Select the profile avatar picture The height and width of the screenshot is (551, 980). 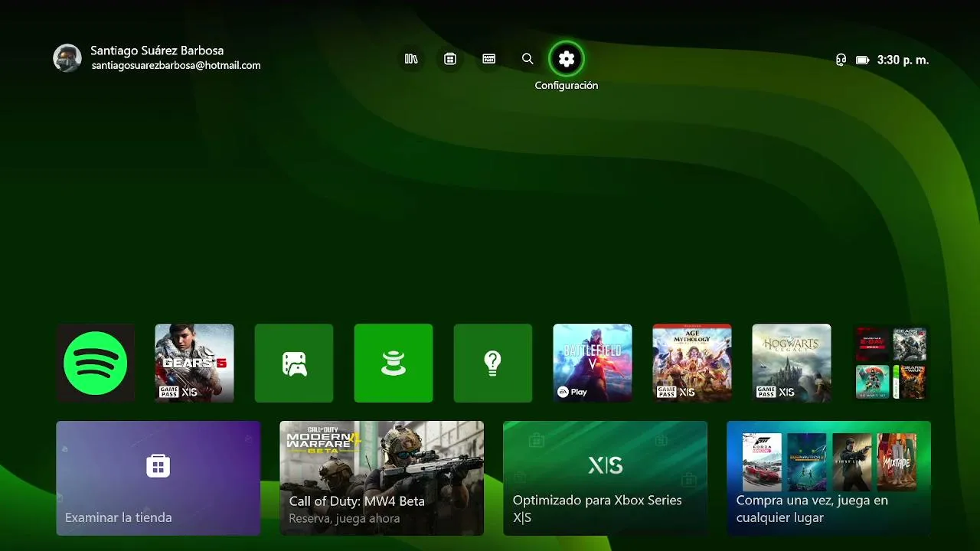pos(67,58)
